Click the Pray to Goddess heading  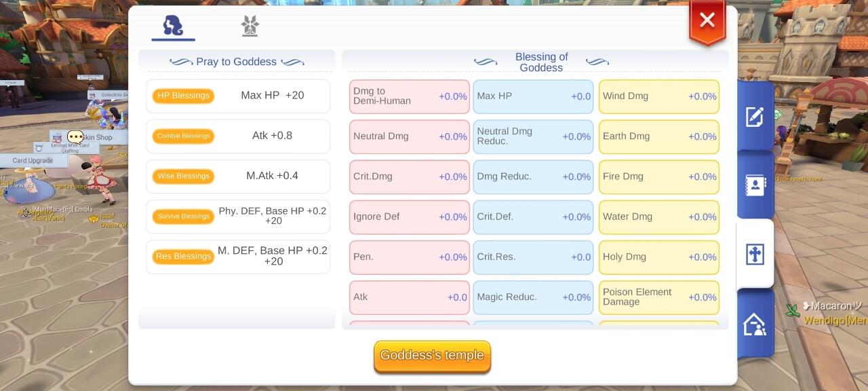click(236, 62)
